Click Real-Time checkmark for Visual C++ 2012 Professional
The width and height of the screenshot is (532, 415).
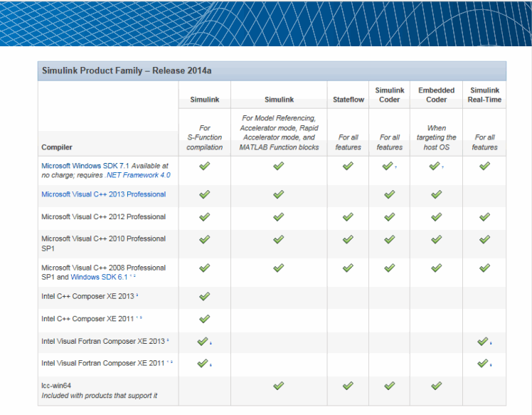click(x=484, y=217)
